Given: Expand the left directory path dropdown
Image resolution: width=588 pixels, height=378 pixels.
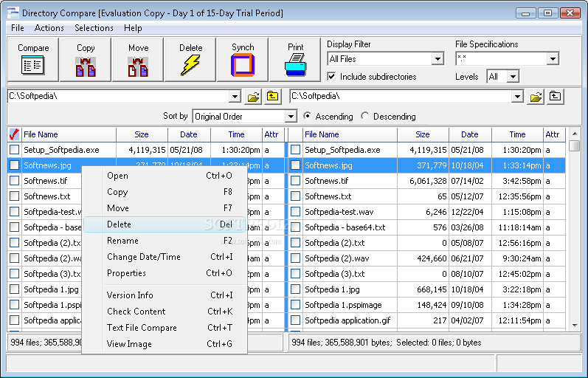Looking at the screenshot, I should point(235,97).
